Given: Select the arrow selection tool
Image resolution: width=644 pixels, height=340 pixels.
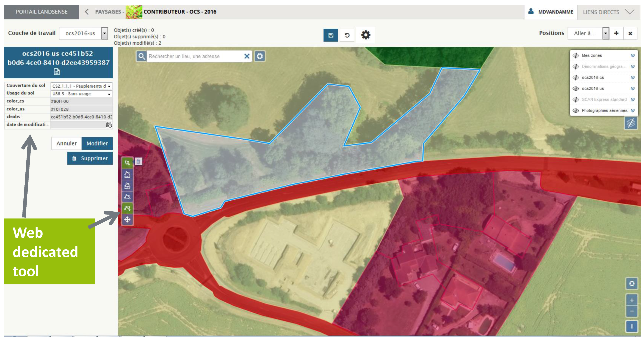Looking at the screenshot, I should pyautogui.click(x=127, y=163).
